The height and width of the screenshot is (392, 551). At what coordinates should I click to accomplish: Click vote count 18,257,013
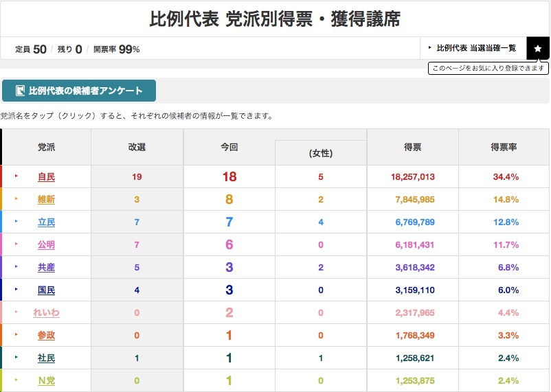pyautogui.click(x=413, y=176)
